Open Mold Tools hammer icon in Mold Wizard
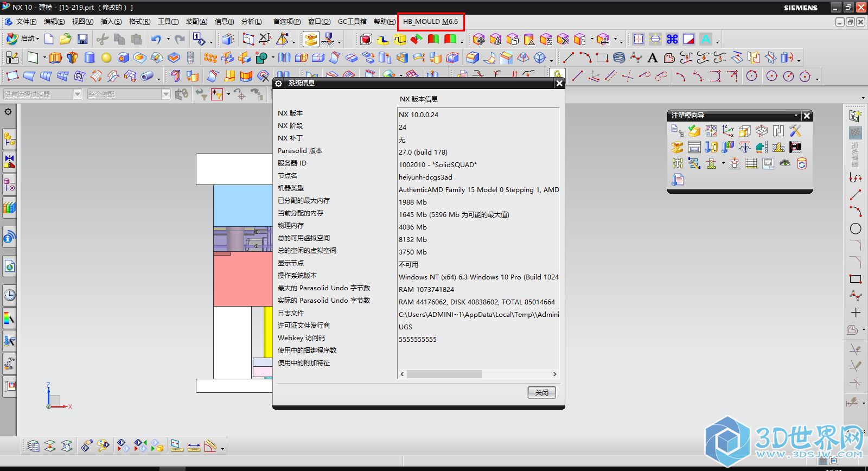The image size is (868, 471). tap(795, 131)
